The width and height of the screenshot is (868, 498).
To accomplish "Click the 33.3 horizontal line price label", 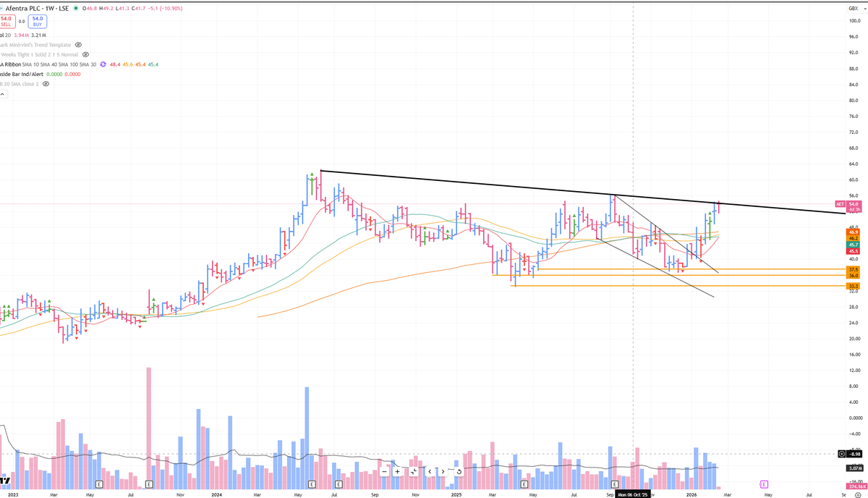I will (x=853, y=287).
